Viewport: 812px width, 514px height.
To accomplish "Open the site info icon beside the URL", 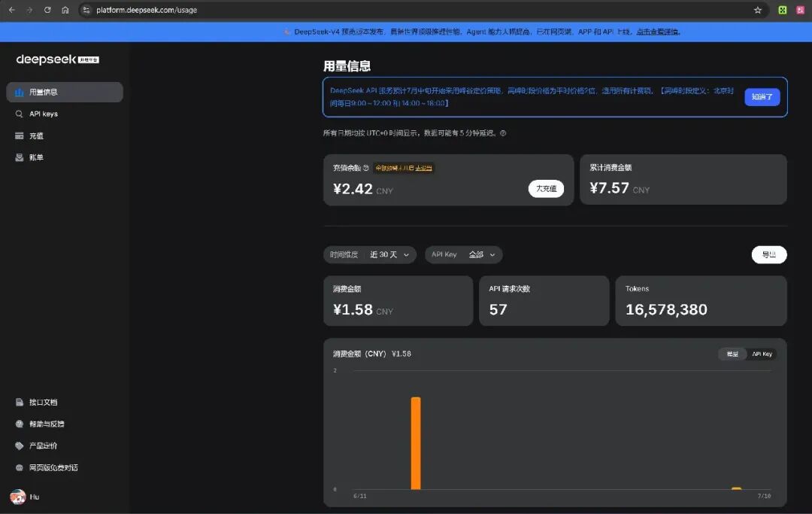I will [86, 10].
